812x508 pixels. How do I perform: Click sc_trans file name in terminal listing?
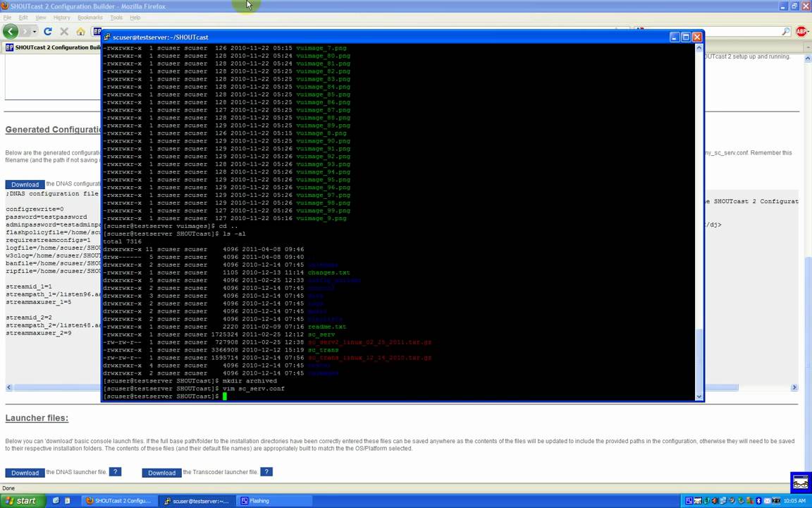coord(323,351)
